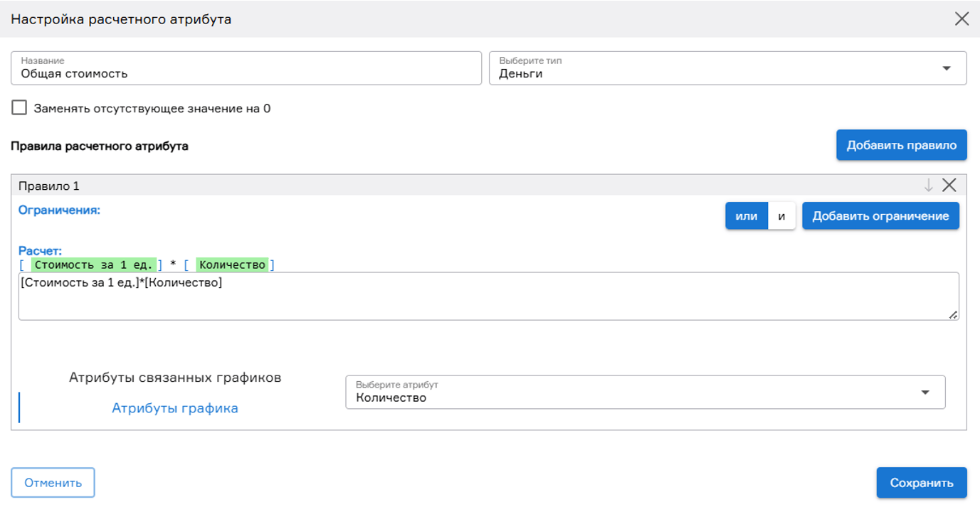This screenshot has height=507, width=980.
Task: Move Правило 1 down with arrow icon
Action: pyautogui.click(x=928, y=186)
